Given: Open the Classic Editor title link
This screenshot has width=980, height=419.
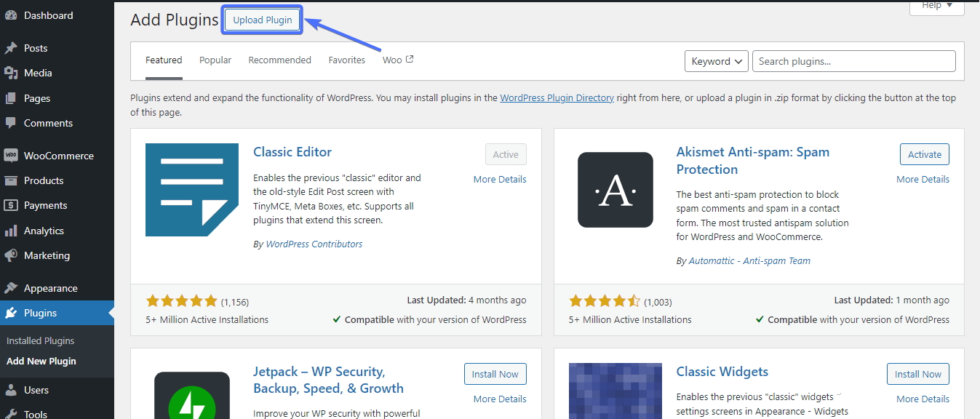Looking at the screenshot, I should 292,152.
